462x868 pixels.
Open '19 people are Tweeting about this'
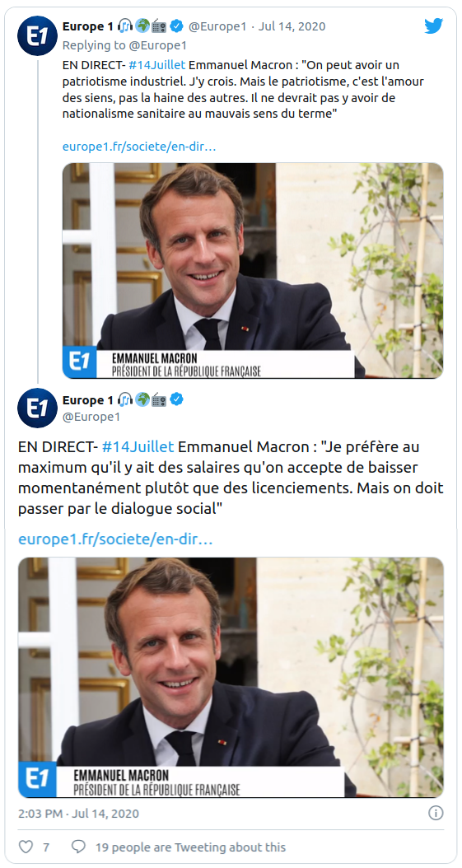190,847
